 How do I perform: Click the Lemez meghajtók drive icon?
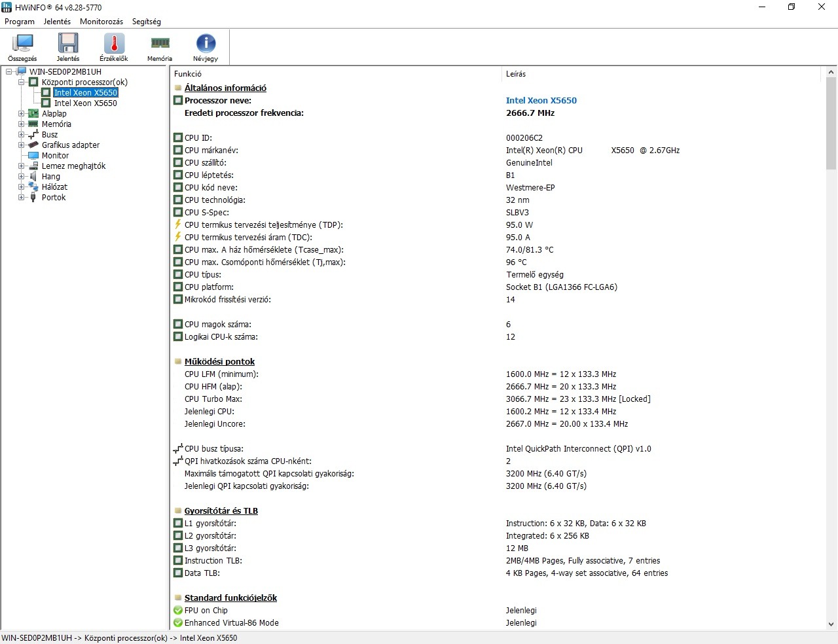33,166
